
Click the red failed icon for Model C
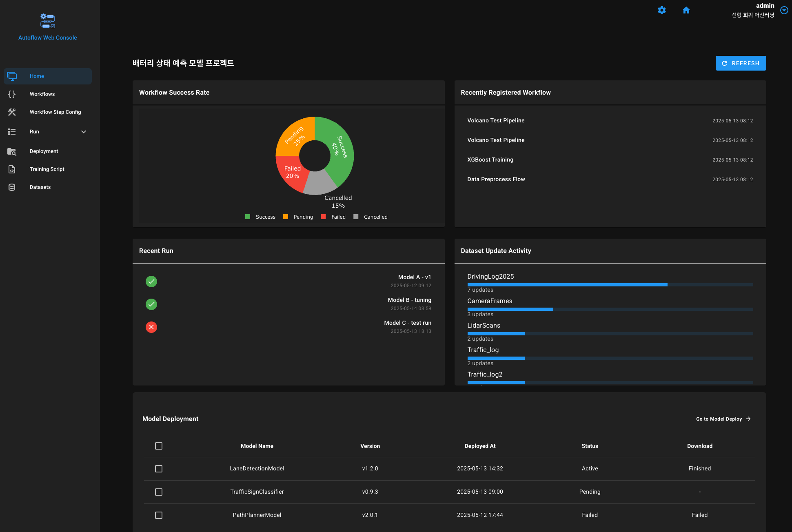coord(151,327)
